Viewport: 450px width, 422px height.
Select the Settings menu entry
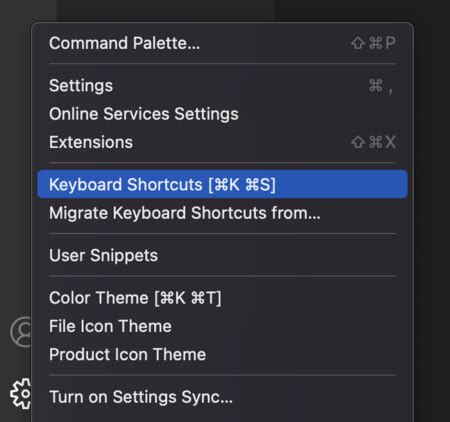(x=222, y=86)
